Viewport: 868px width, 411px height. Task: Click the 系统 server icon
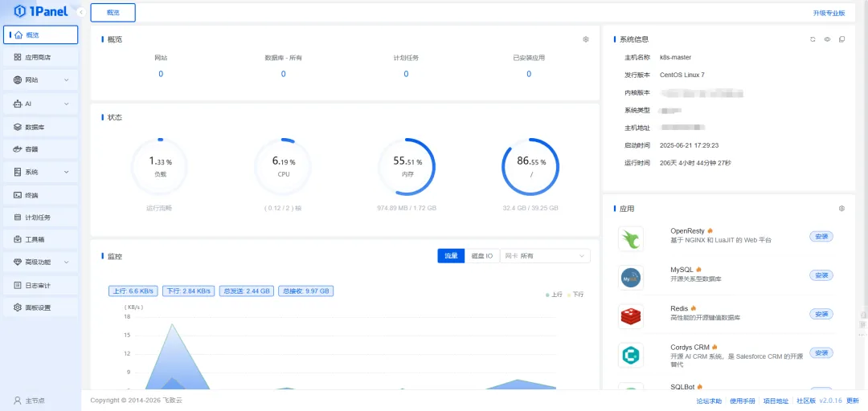[x=18, y=172]
